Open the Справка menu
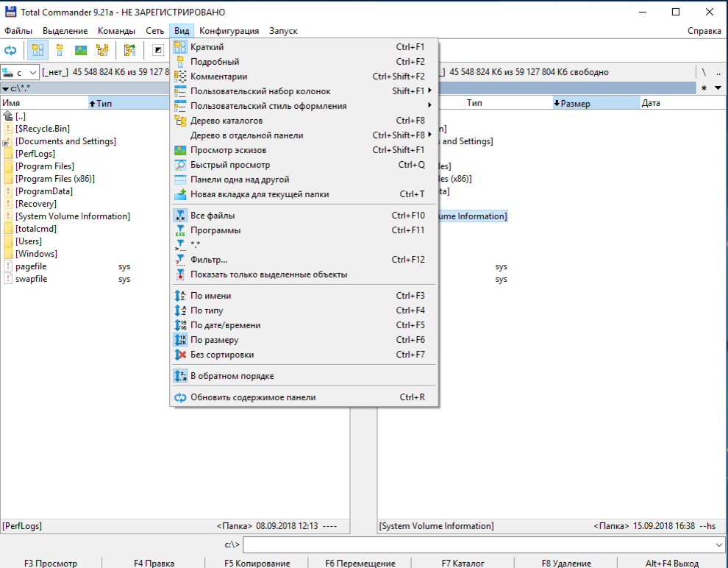 point(704,31)
